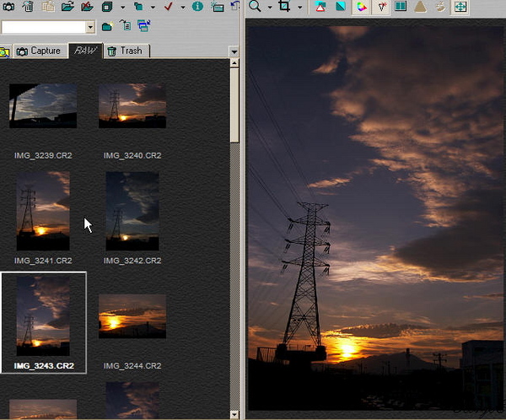
Task: Toggle the color wheel profile button
Action: click(x=362, y=7)
